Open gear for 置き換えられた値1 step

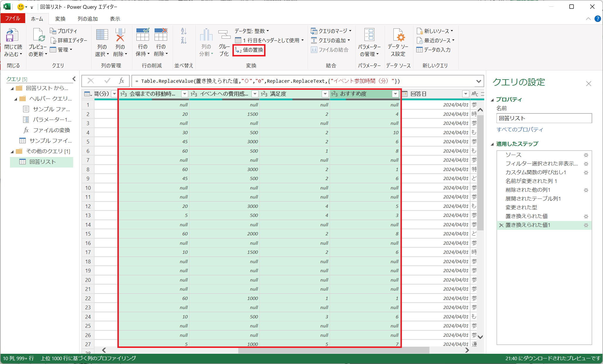(x=586, y=225)
